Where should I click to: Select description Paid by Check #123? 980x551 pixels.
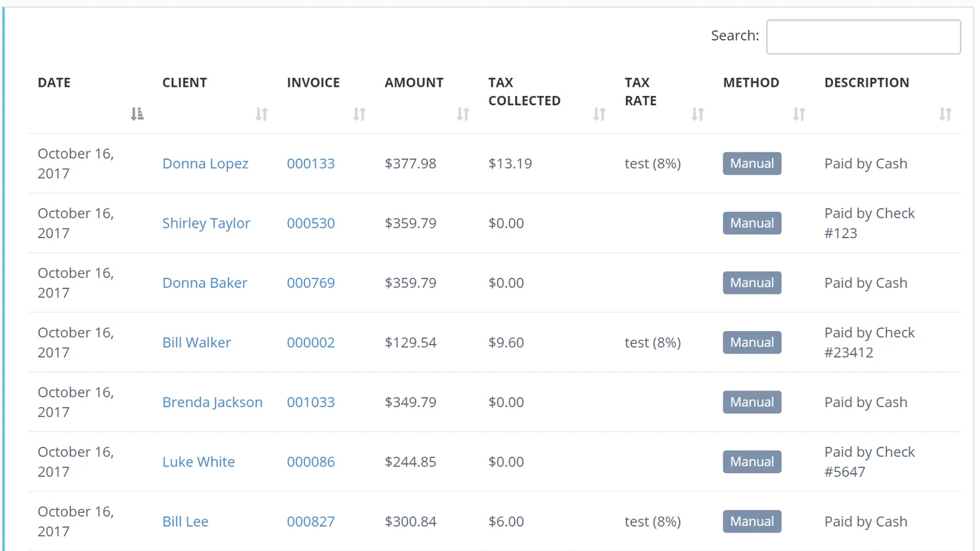[x=870, y=223]
